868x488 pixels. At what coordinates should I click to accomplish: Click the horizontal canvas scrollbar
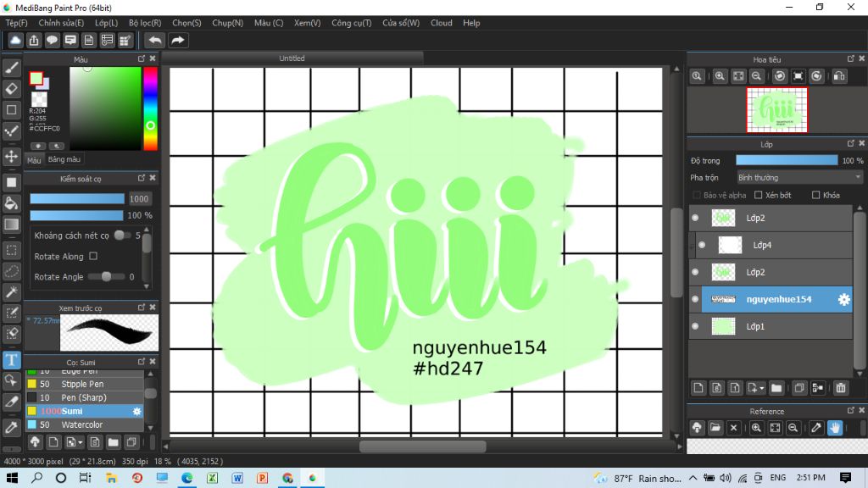[423, 446]
